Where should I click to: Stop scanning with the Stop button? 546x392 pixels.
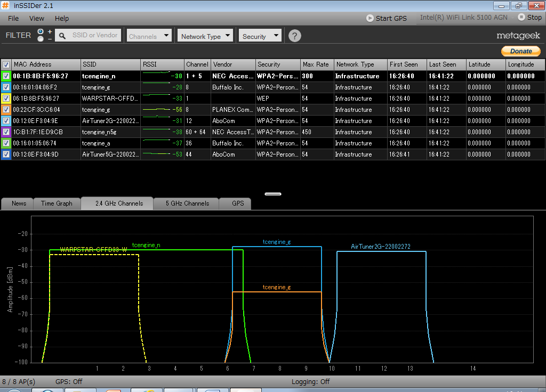(529, 18)
